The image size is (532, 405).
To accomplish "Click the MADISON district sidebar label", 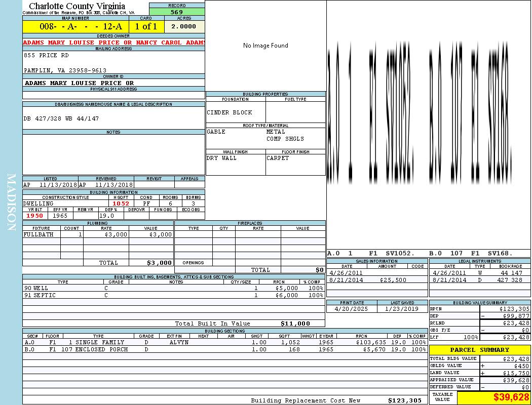I will coord(11,202).
